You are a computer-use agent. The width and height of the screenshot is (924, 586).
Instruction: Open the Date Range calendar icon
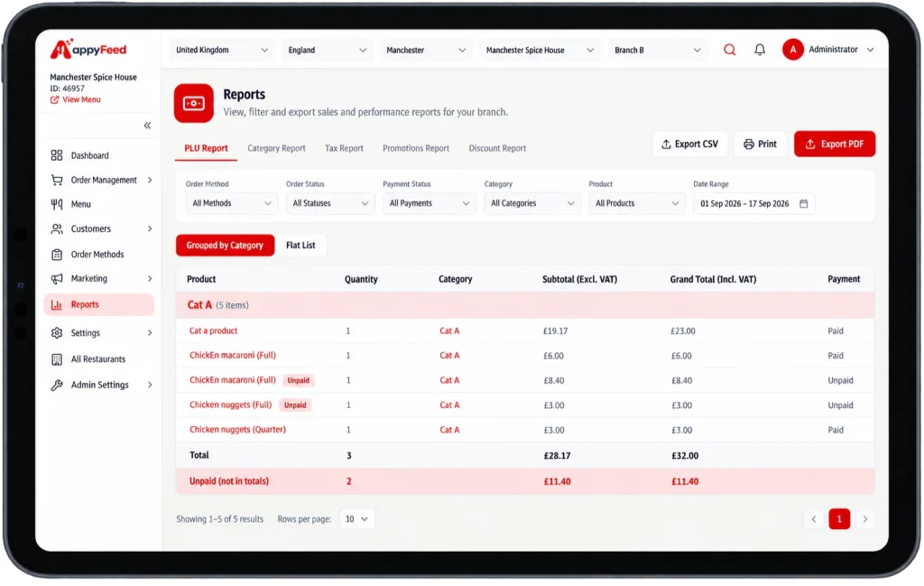[x=804, y=203]
